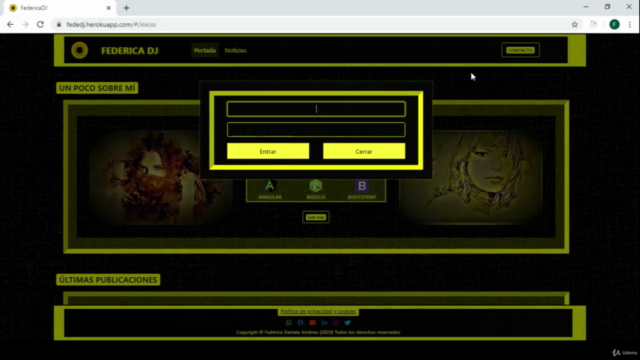Click the Bootstrap technology icon
The width and height of the screenshot is (640, 360).
tap(362, 186)
